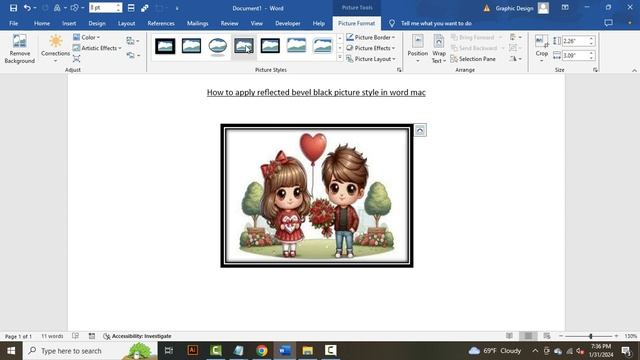The width and height of the screenshot is (640, 360).
Task: Open the Mailings tab
Action: (x=198, y=23)
